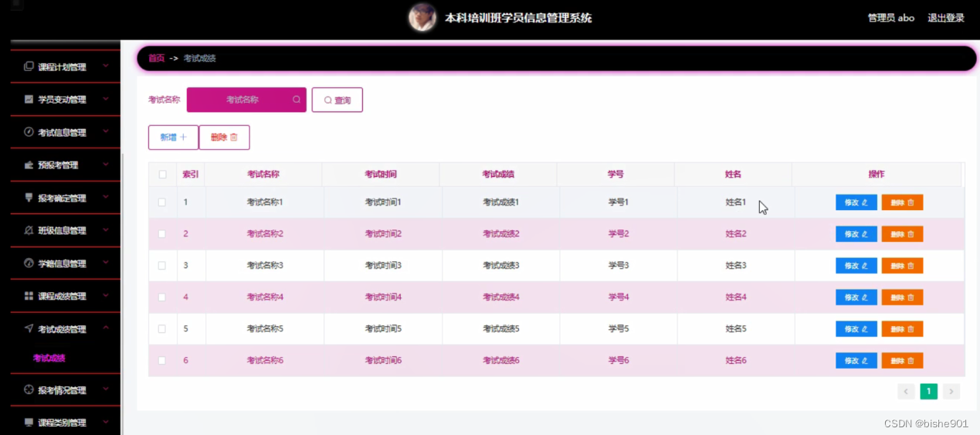
Task: Click orange 删除 for row 考试名称5
Action: pos(902,329)
